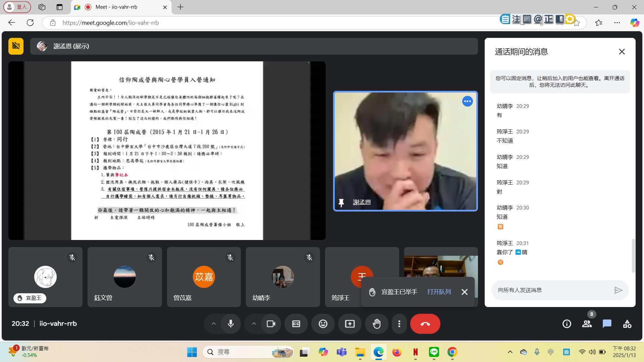Open the emoji reactions button

point(323,324)
